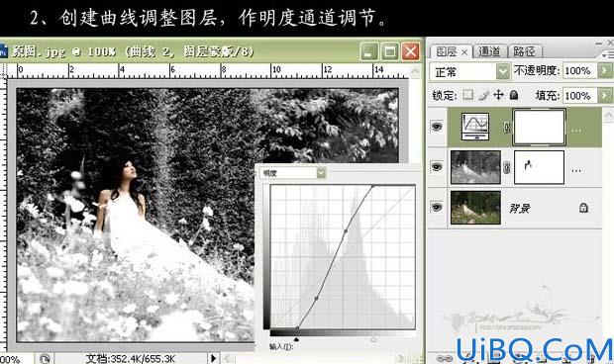Select the grayscale layer mask thumbnail
The image size is (614, 364).
(x=539, y=167)
